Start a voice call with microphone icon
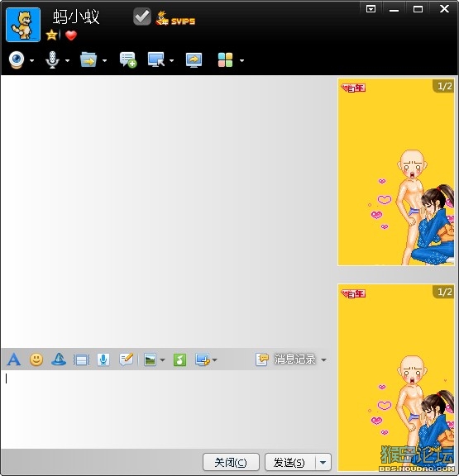 point(52,59)
